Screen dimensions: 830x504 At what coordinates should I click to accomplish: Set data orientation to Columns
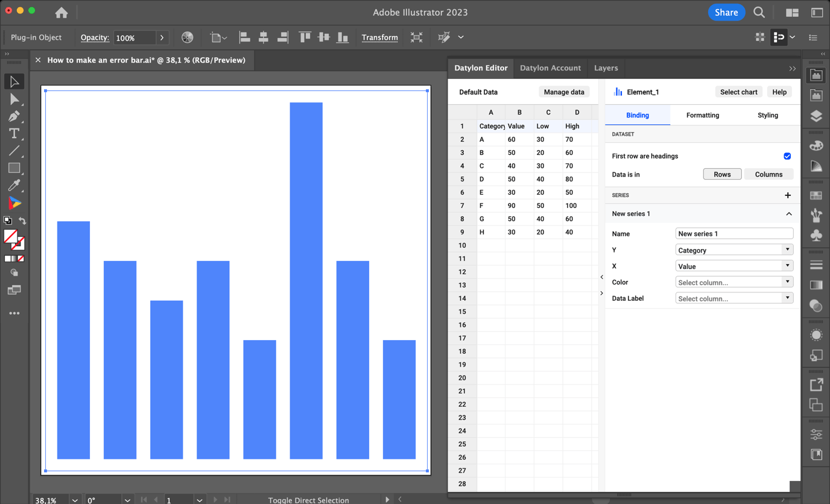click(x=768, y=174)
